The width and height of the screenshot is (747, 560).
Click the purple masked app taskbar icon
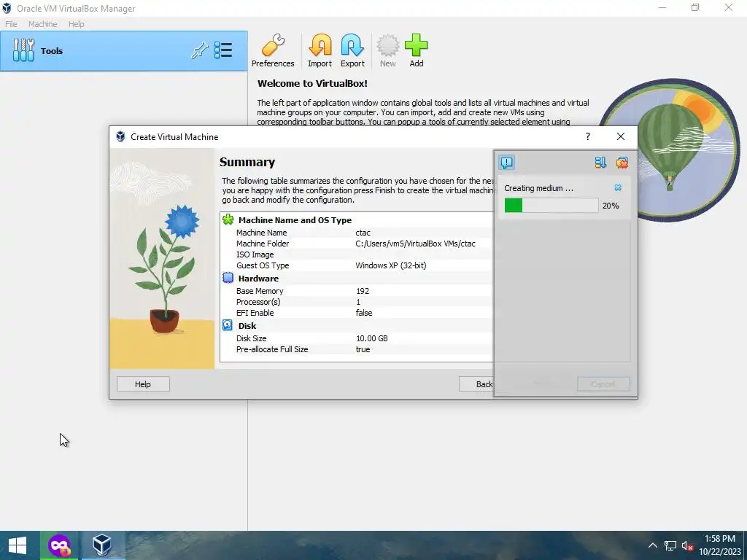59,545
